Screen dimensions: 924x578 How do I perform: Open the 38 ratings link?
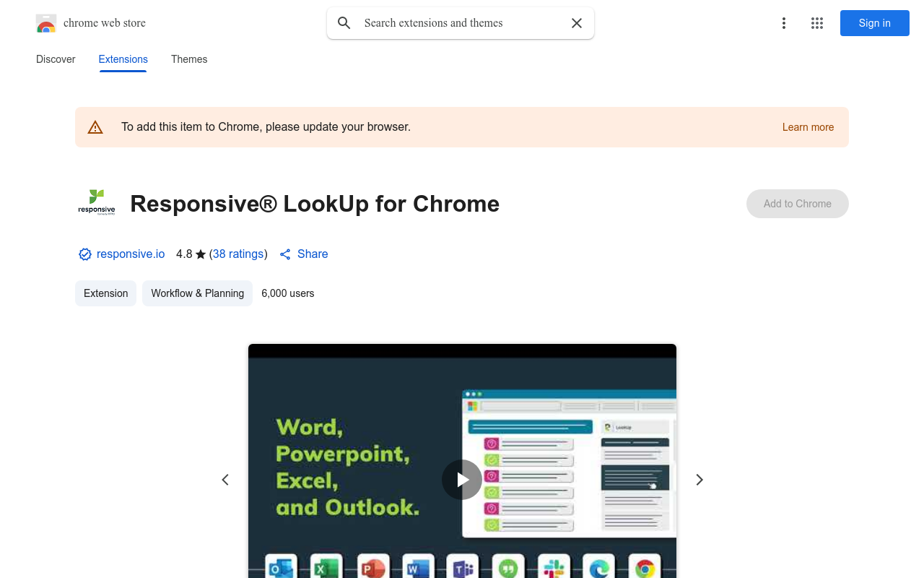click(238, 254)
